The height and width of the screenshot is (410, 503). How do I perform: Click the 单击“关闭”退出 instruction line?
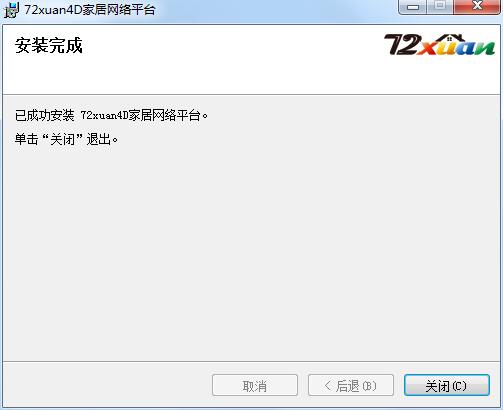[x=66, y=139]
